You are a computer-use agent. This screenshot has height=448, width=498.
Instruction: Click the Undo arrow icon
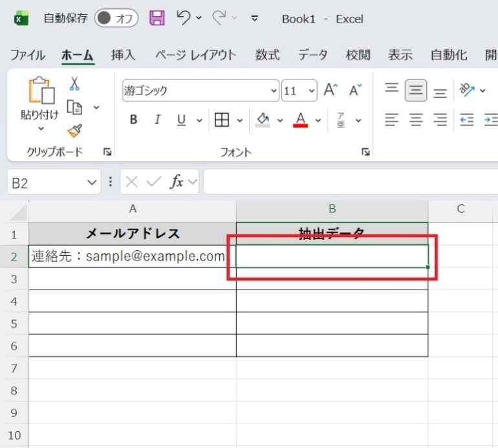point(183,17)
